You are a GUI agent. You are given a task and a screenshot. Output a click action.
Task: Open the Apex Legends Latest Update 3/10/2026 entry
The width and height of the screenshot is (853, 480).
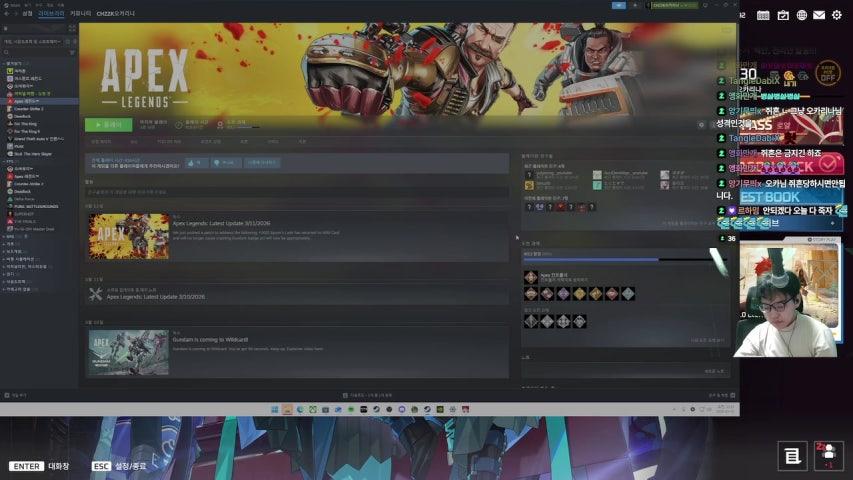[x=156, y=297]
